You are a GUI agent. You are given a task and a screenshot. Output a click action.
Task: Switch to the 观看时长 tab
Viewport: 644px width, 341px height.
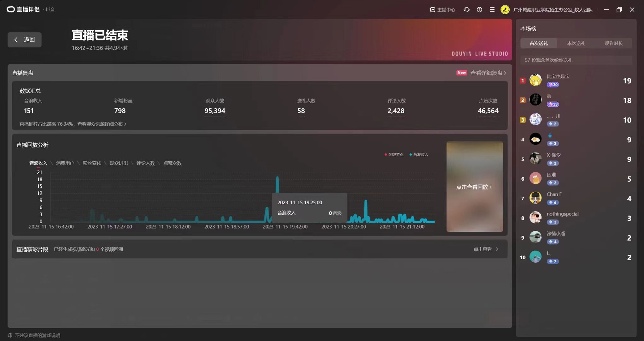point(613,43)
